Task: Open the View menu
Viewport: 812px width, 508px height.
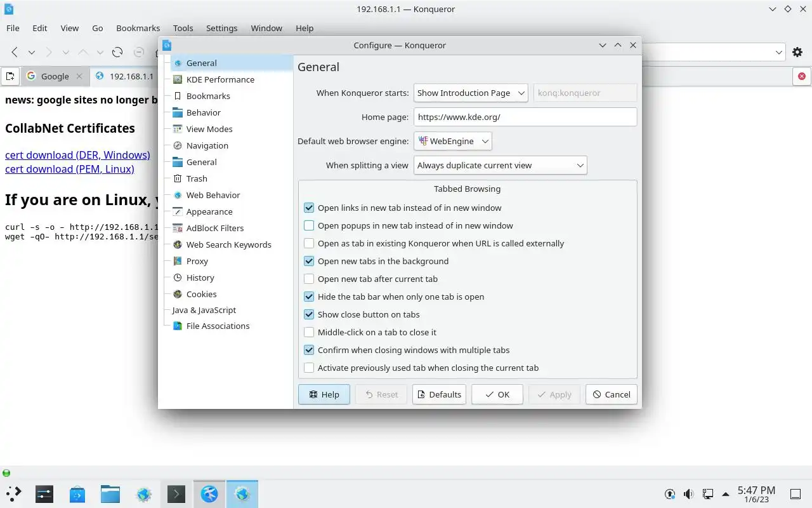Action: [x=70, y=28]
